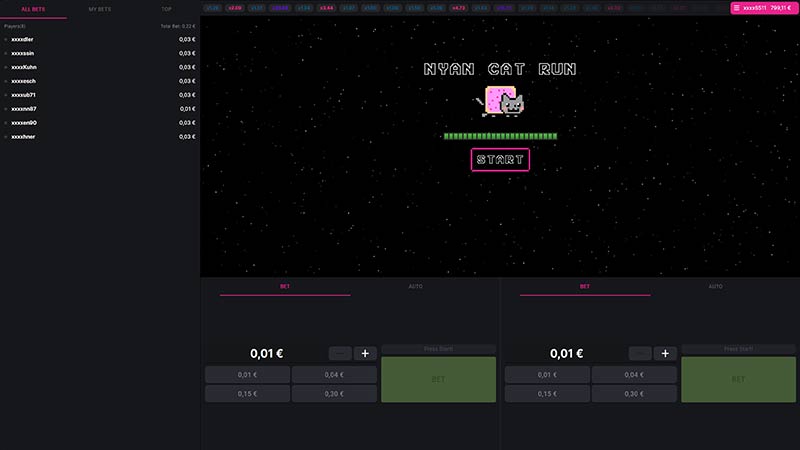This screenshot has height=450, width=800.
Task: Switch to the ALL BETS tab
Action: [x=33, y=9]
